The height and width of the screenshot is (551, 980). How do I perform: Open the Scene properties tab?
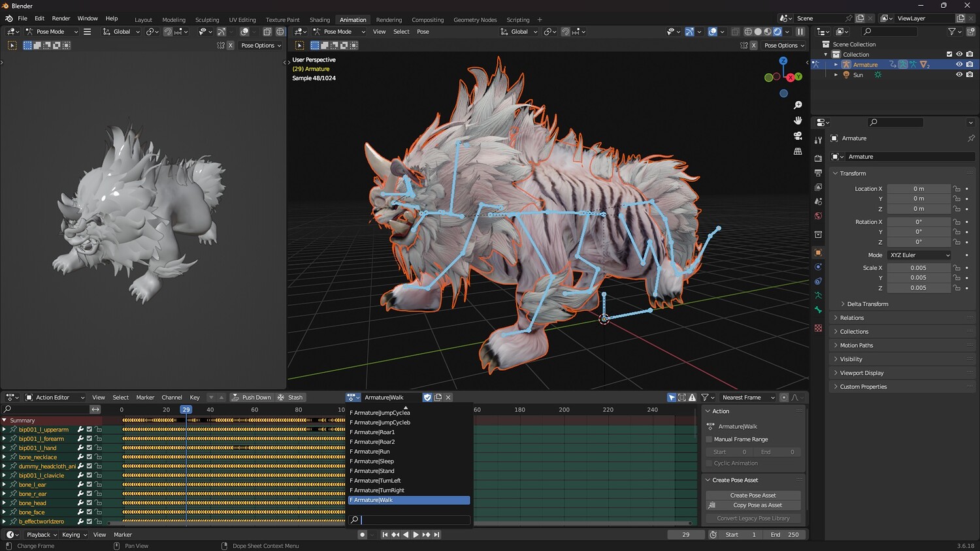pos(818,201)
